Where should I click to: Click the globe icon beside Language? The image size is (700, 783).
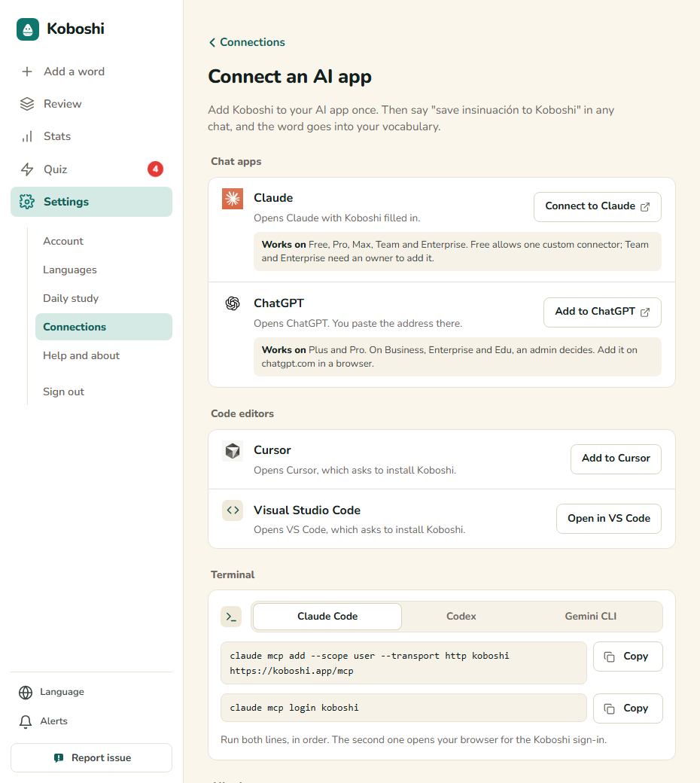(x=26, y=692)
